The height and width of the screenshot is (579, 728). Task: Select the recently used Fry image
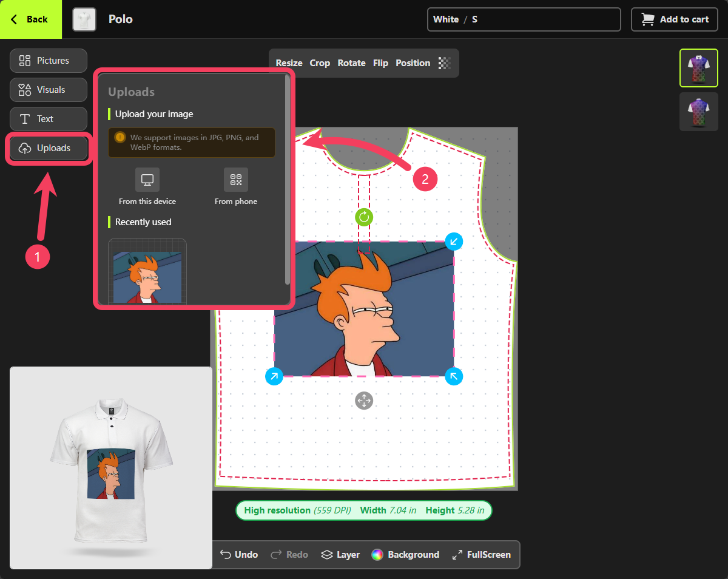tap(147, 271)
